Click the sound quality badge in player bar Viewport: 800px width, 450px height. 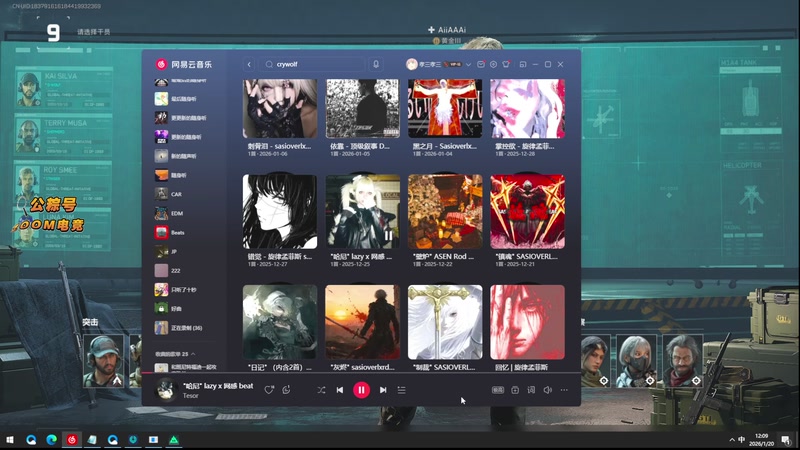click(498, 390)
